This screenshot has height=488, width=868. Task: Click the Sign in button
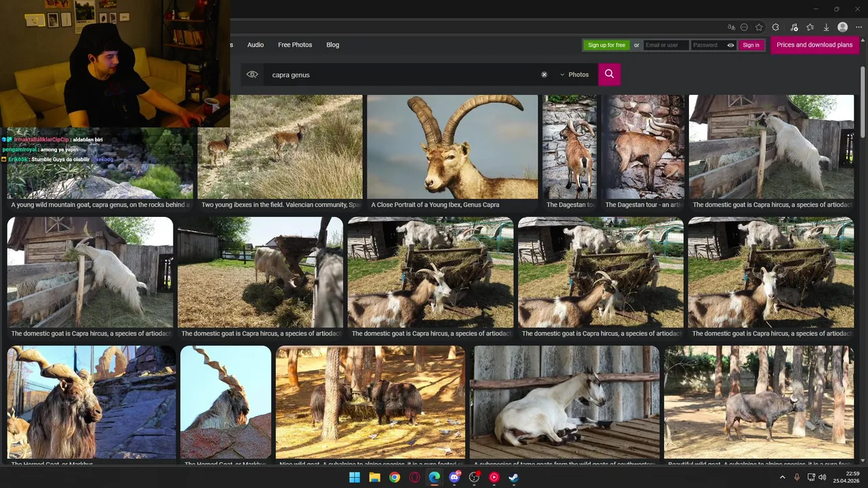pyautogui.click(x=751, y=45)
